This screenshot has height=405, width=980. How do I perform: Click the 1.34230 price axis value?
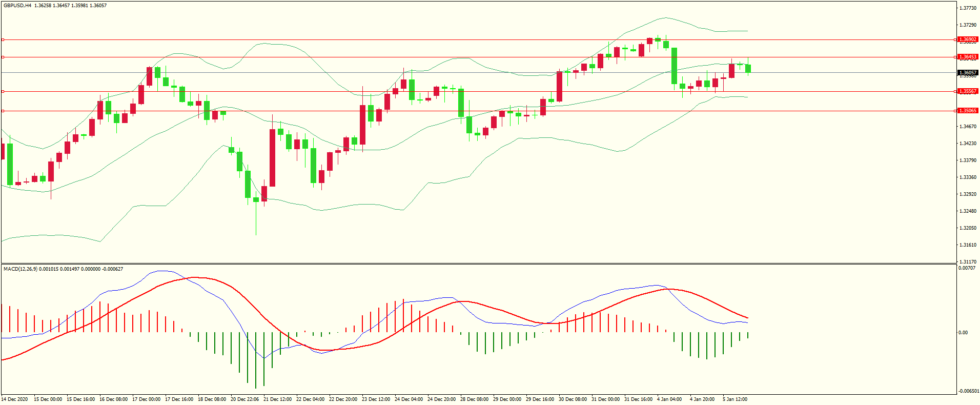pos(968,144)
